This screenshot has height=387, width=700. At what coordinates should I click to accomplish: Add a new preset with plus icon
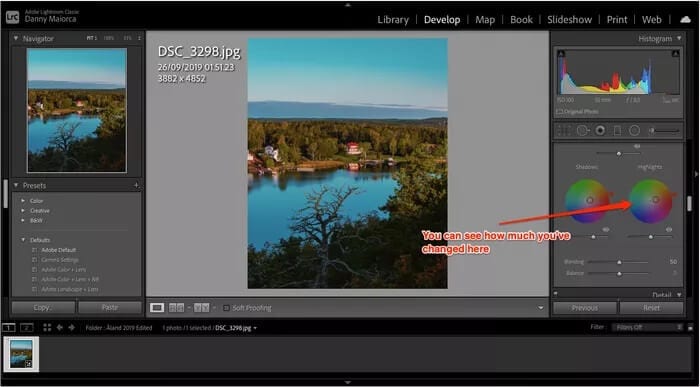(137, 185)
